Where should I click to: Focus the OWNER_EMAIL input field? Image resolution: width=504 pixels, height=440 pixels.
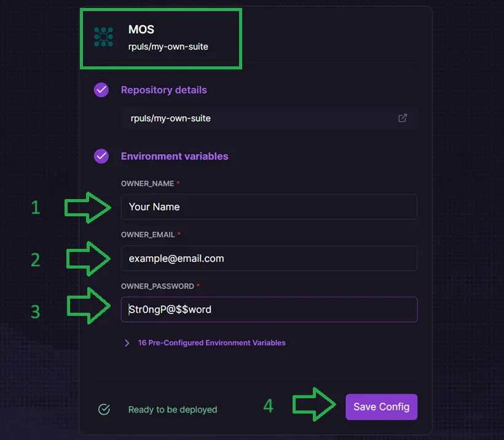coord(269,259)
